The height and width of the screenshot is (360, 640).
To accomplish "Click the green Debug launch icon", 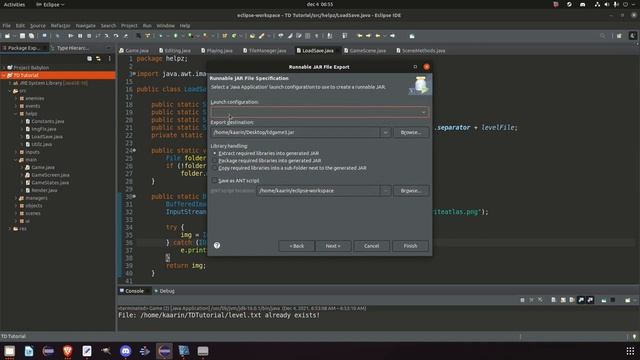I will click(160, 36).
